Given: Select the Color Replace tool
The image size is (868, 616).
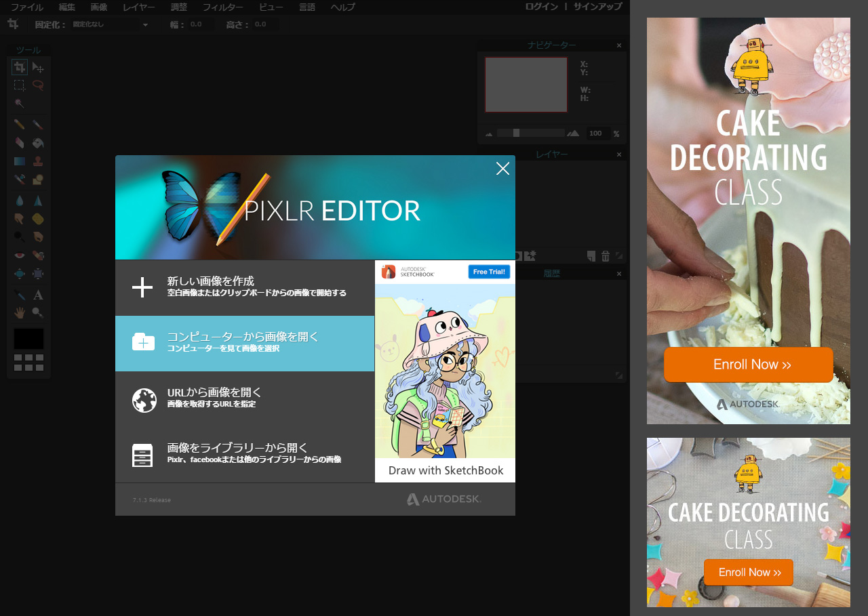Looking at the screenshot, I should pyautogui.click(x=20, y=180).
